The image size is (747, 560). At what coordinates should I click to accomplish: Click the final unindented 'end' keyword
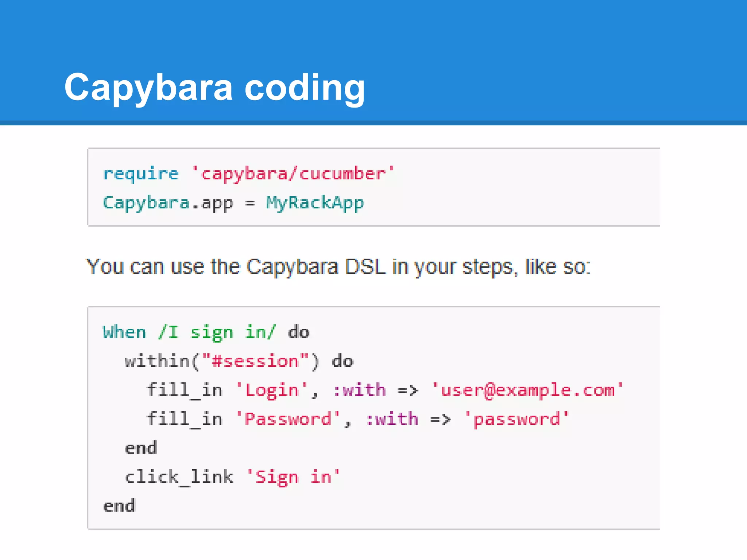[x=119, y=506]
